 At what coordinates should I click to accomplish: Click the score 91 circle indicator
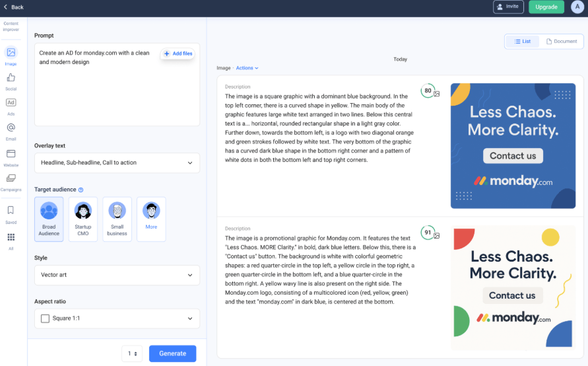tap(428, 233)
